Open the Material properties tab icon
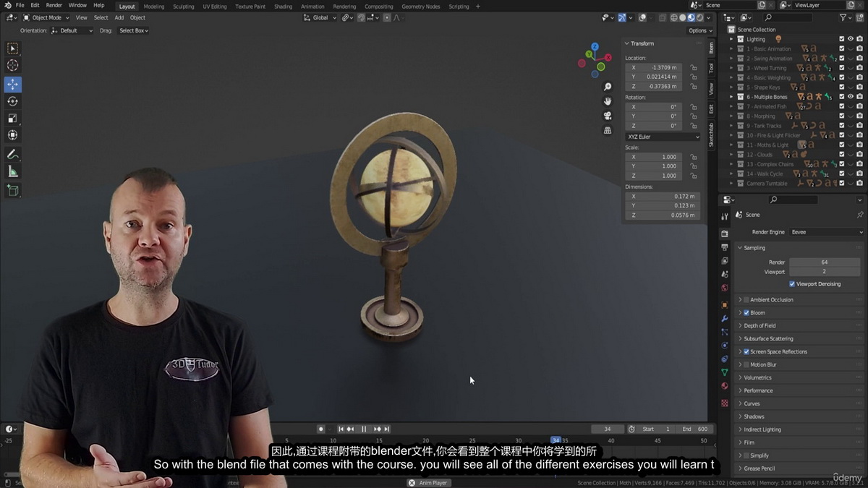Viewport: 868px width, 488px height. coord(725,385)
